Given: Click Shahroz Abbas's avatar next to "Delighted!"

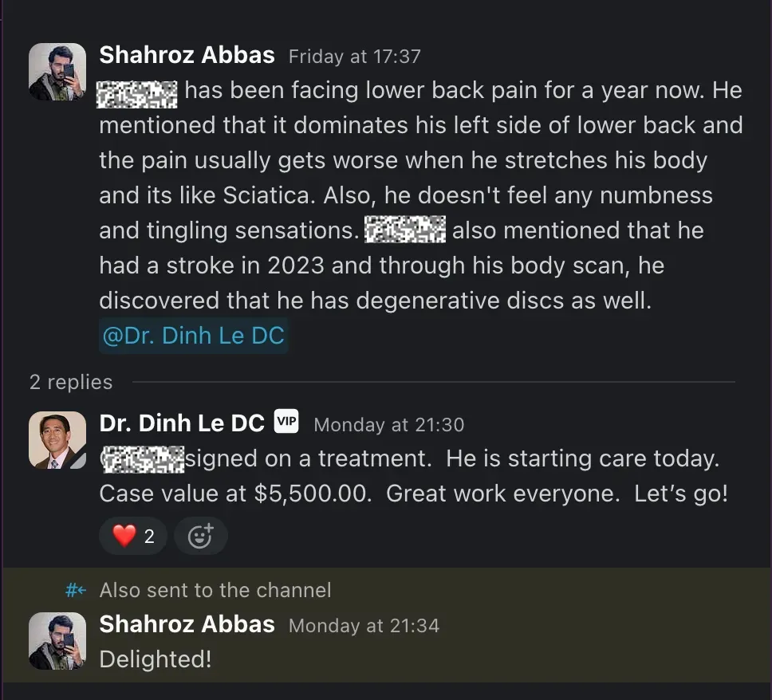Looking at the screenshot, I should [x=57, y=641].
